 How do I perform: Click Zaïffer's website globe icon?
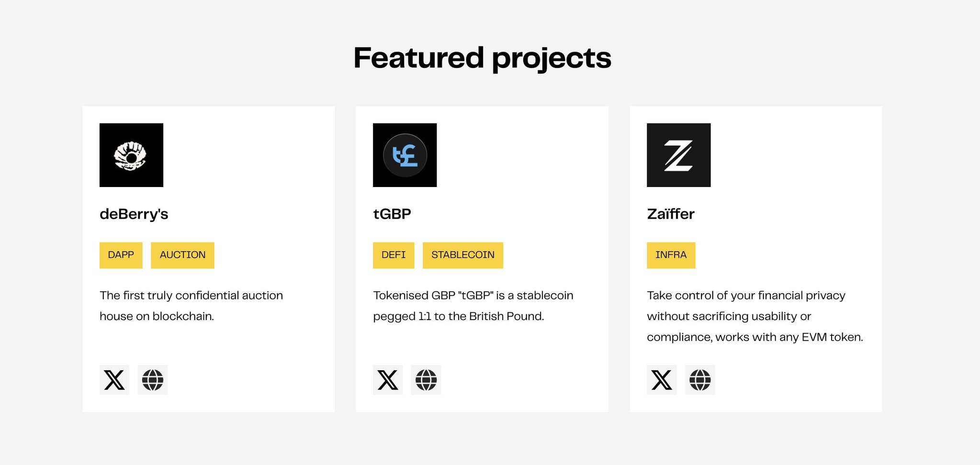tap(700, 380)
